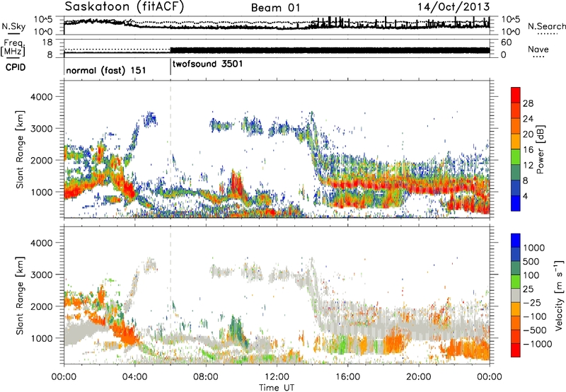Click the 'normal (fast) 151' CPID text
This screenshot has width=566, height=392.
[105, 70]
